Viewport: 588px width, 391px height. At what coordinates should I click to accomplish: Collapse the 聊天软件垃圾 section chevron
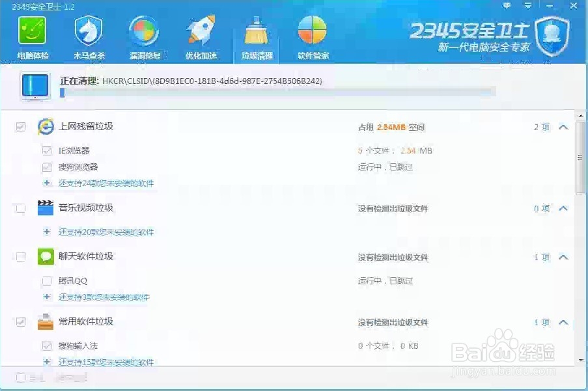point(563,257)
